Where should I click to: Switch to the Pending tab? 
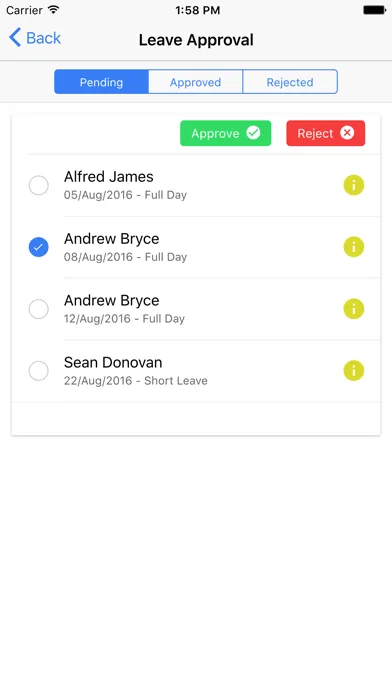pos(101,82)
